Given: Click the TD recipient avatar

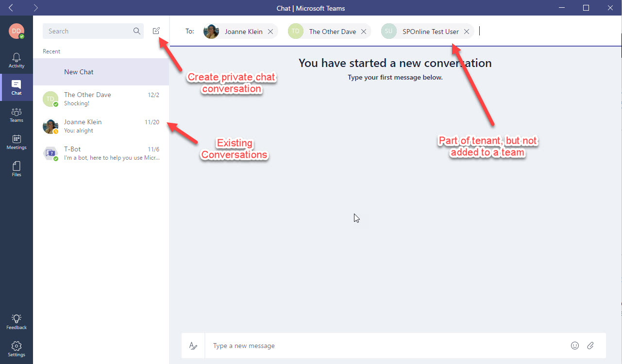Looking at the screenshot, I should coord(296,32).
